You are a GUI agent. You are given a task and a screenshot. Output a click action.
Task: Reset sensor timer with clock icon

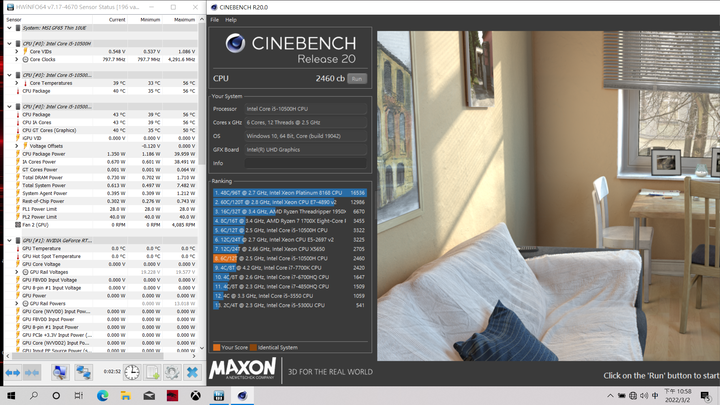132,372
